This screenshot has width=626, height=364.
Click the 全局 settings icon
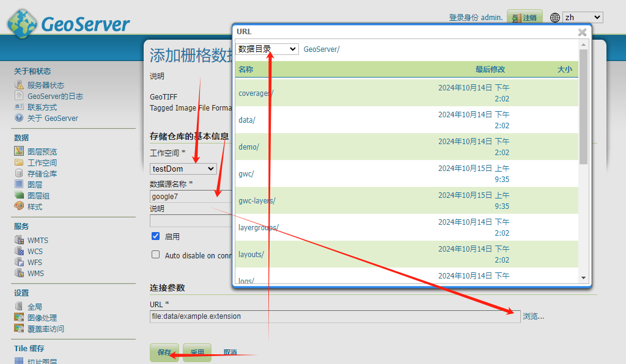coord(19,306)
